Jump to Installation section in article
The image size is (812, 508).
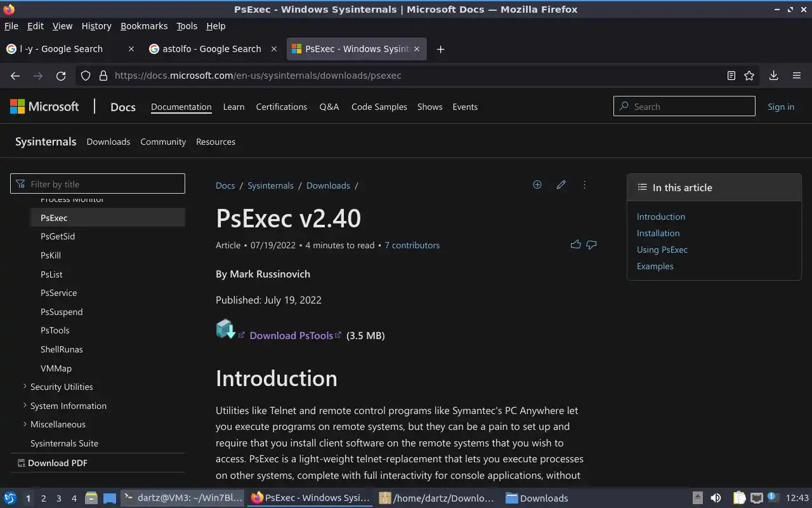[658, 233]
